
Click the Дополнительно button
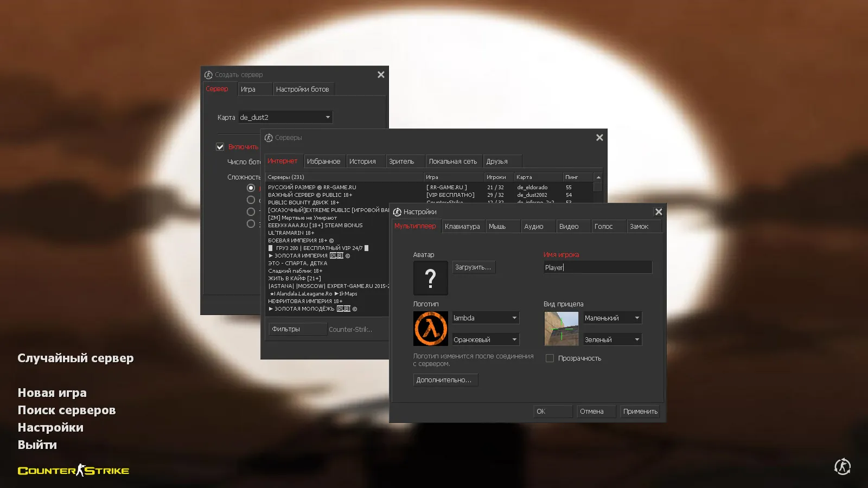tap(445, 380)
